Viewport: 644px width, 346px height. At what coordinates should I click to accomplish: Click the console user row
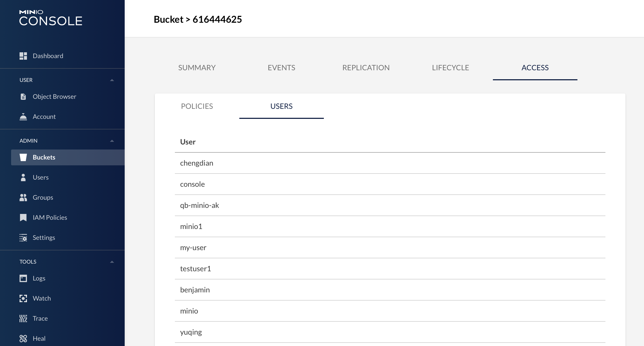[x=390, y=184]
